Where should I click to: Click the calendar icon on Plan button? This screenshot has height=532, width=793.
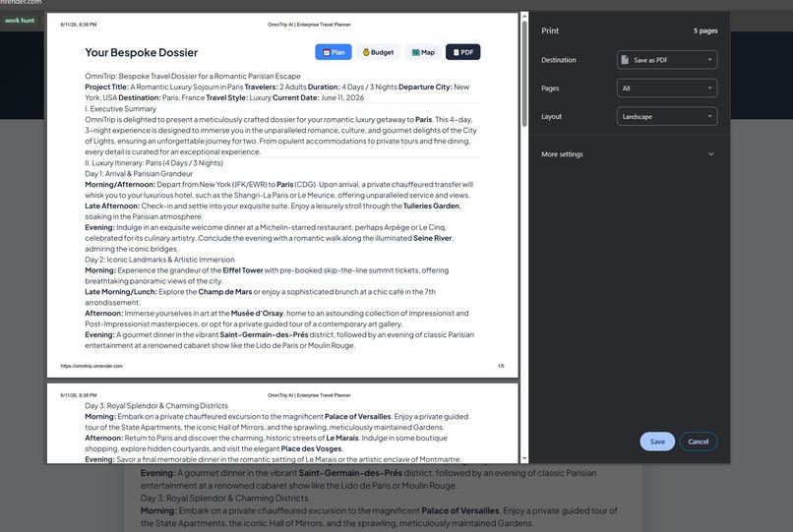tap(327, 52)
